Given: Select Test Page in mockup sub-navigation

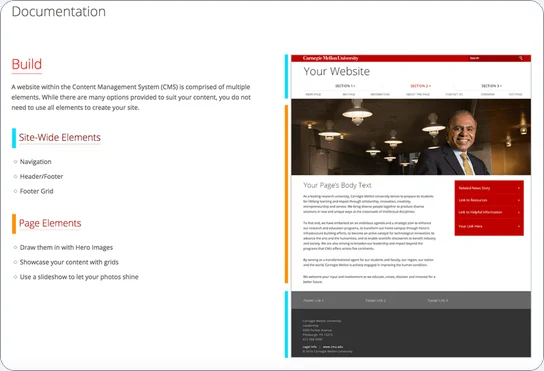Looking at the screenshot, I should (x=516, y=94).
